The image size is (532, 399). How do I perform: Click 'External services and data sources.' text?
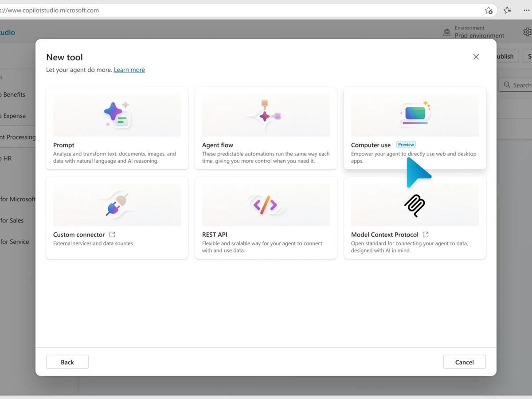pyautogui.click(x=94, y=243)
